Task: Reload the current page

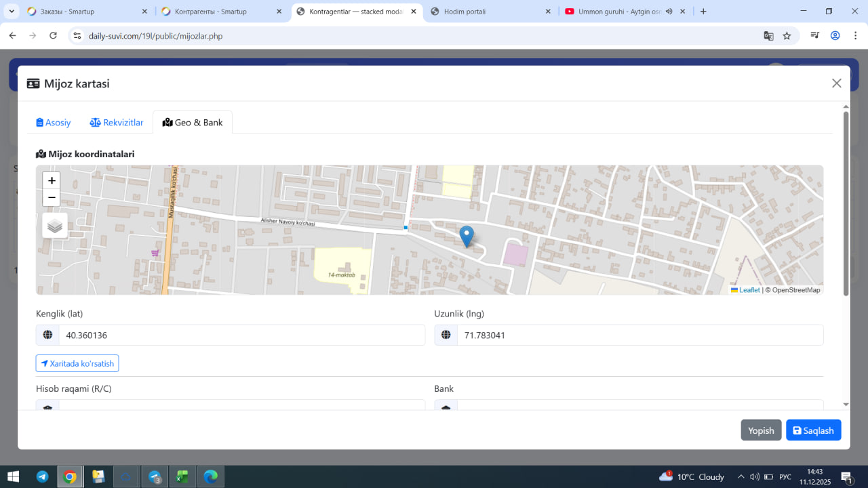Action: [53, 36]
